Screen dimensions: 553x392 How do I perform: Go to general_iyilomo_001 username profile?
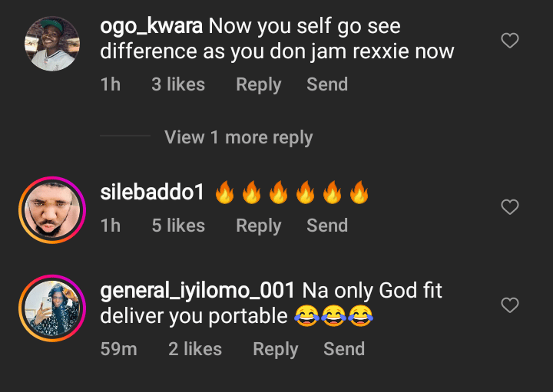[197, 291]
